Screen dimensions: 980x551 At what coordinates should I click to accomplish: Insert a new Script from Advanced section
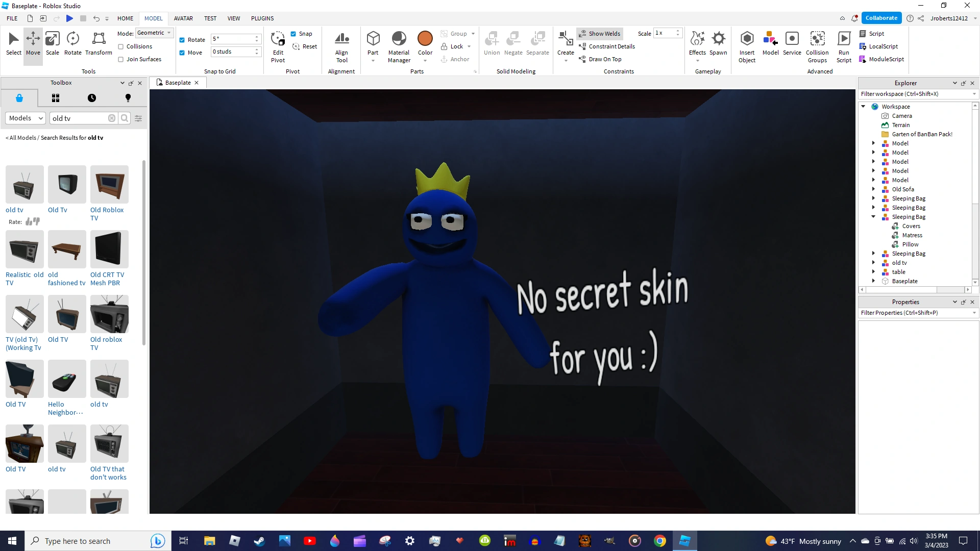click(x=873, y=33)
